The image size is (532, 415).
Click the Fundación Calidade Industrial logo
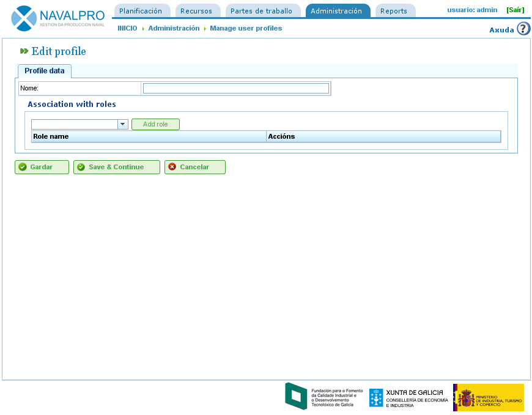point(324,397)
